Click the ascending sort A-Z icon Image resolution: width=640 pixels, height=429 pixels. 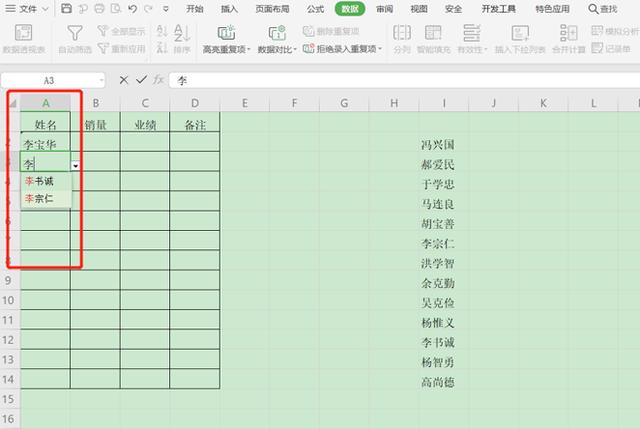162,31
